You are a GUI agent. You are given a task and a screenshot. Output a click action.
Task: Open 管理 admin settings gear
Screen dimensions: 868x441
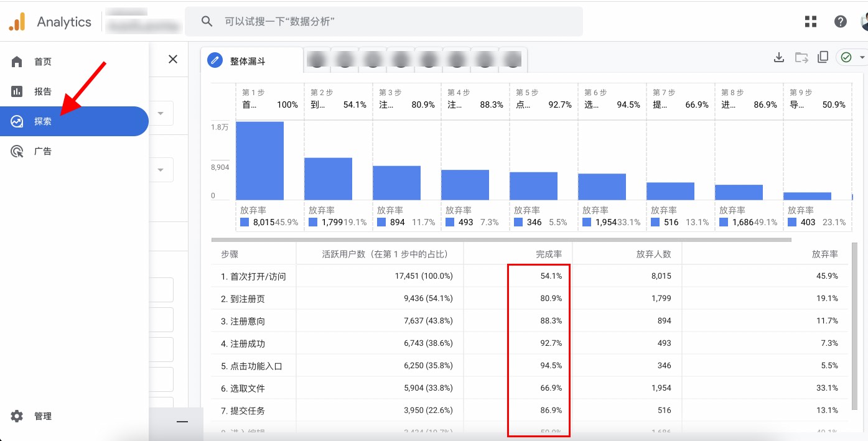pos(17,416)
